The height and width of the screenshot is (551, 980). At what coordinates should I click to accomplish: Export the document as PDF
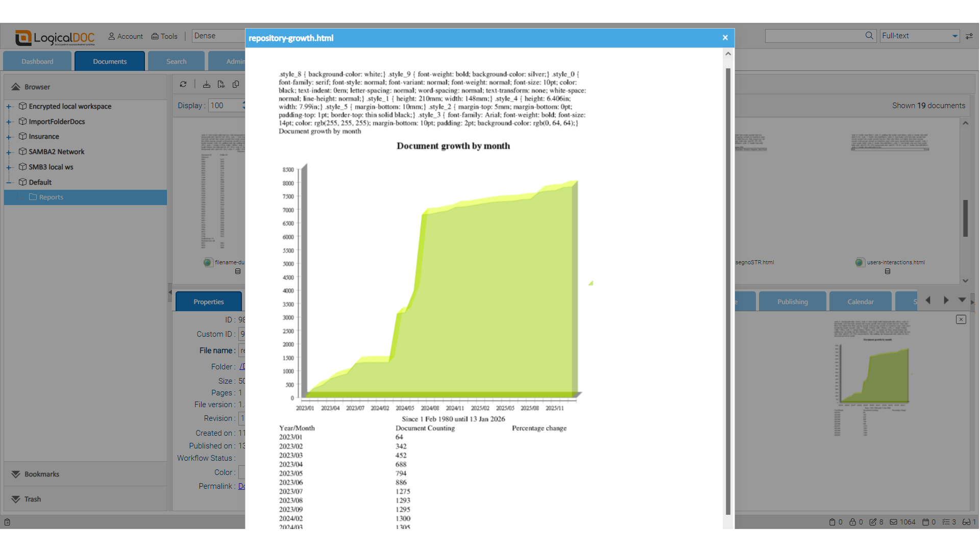221,84
